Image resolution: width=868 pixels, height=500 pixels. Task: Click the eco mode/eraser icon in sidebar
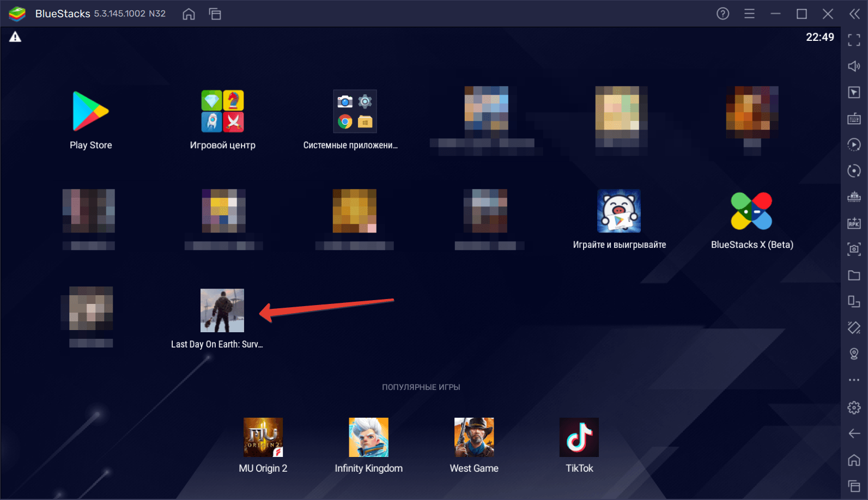point(854,328)
